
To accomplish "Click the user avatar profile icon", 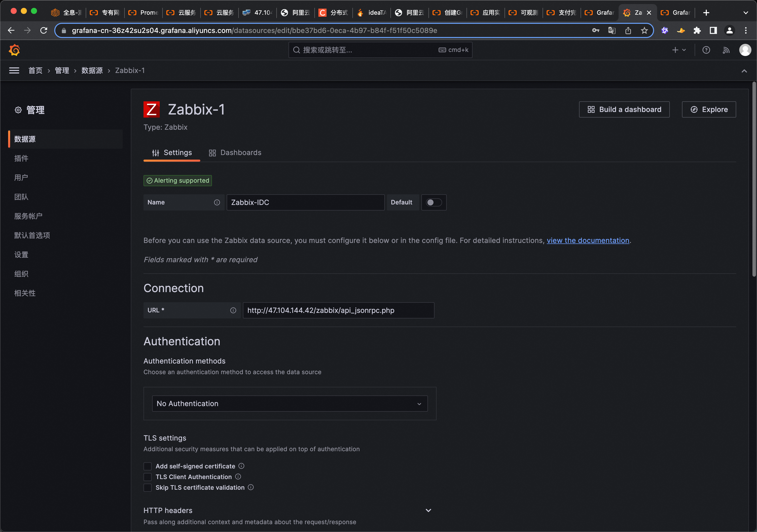I will click(x=745, y=50).
